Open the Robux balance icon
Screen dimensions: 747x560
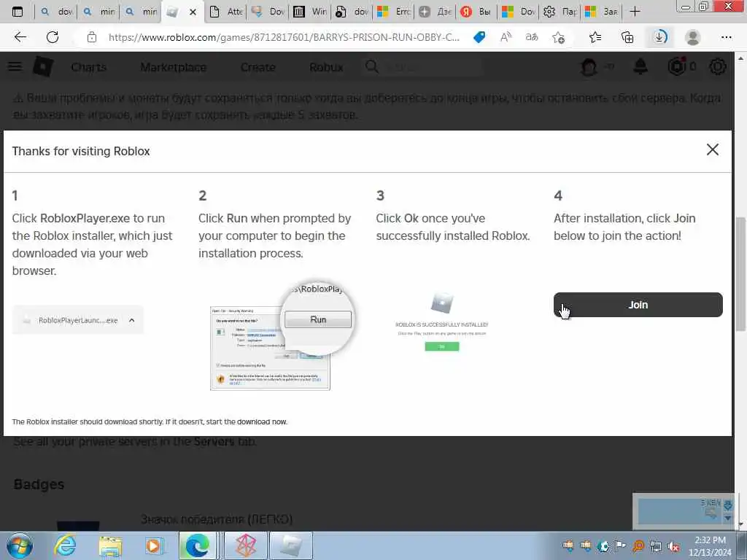(x=677, y=66)
